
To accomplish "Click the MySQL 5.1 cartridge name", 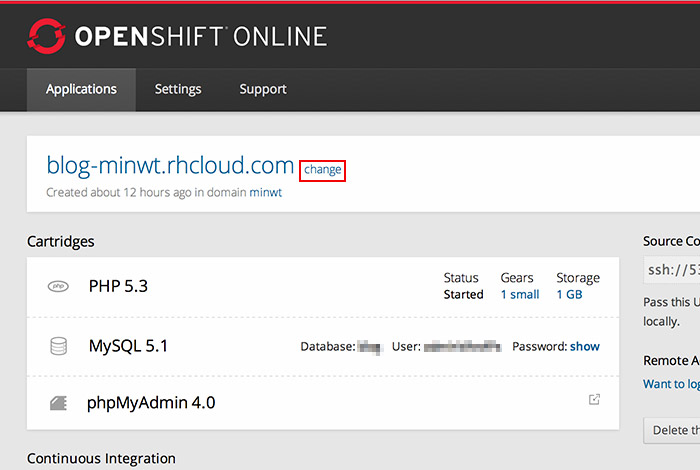I will pyautogui.click(x=129, y=346).
